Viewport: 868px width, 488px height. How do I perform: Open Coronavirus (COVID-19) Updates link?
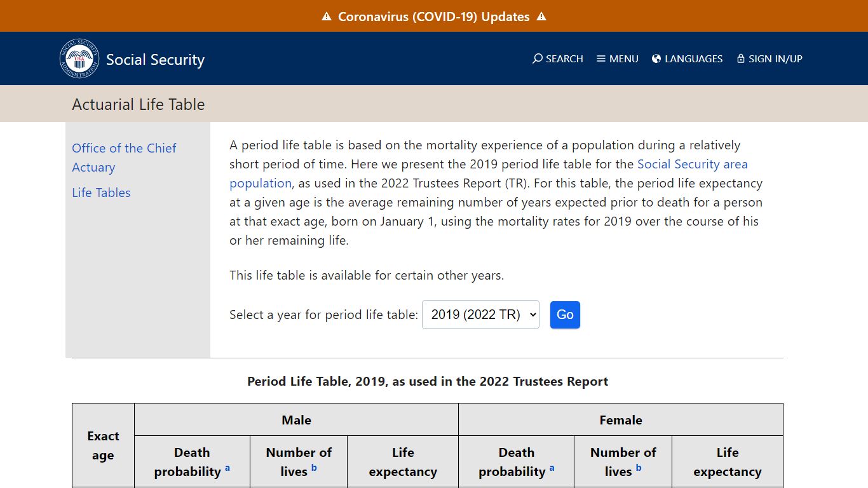tap(434, 17)
